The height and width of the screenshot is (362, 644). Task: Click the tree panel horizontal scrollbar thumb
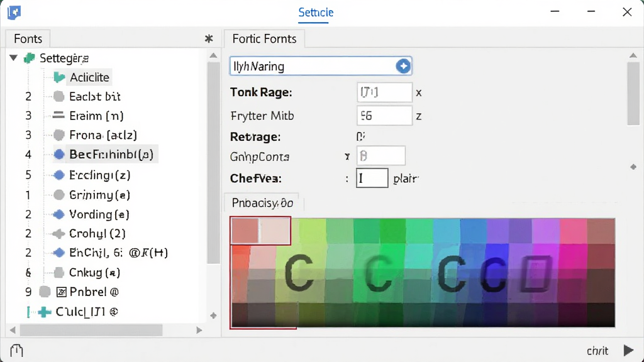[x=91, y=330]
